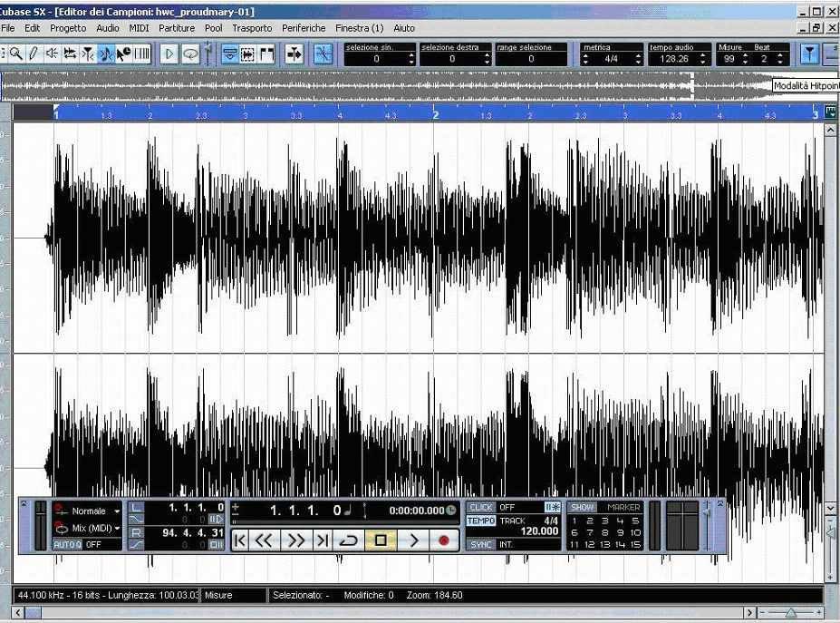Click the Audition play triangle icon
The image size is (840, 623).
pos(169,54)
